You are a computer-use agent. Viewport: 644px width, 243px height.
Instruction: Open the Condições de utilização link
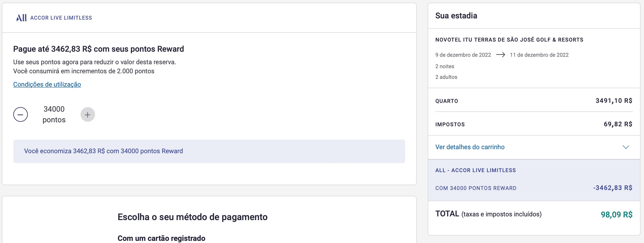click(47, 84)
